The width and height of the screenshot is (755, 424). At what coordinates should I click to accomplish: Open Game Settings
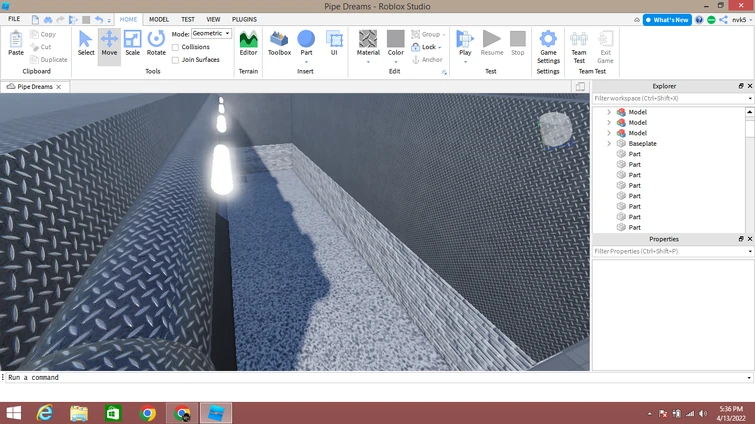(548, 44)
